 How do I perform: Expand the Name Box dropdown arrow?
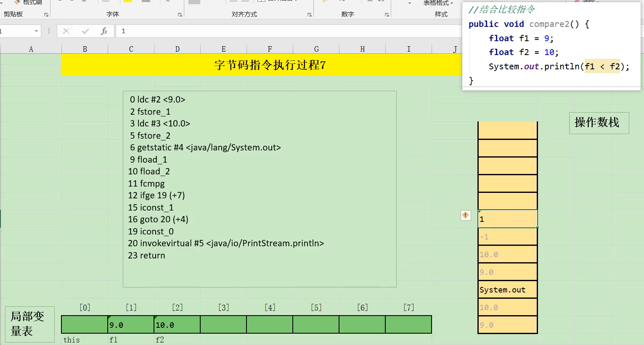click(x=36, y=31)
